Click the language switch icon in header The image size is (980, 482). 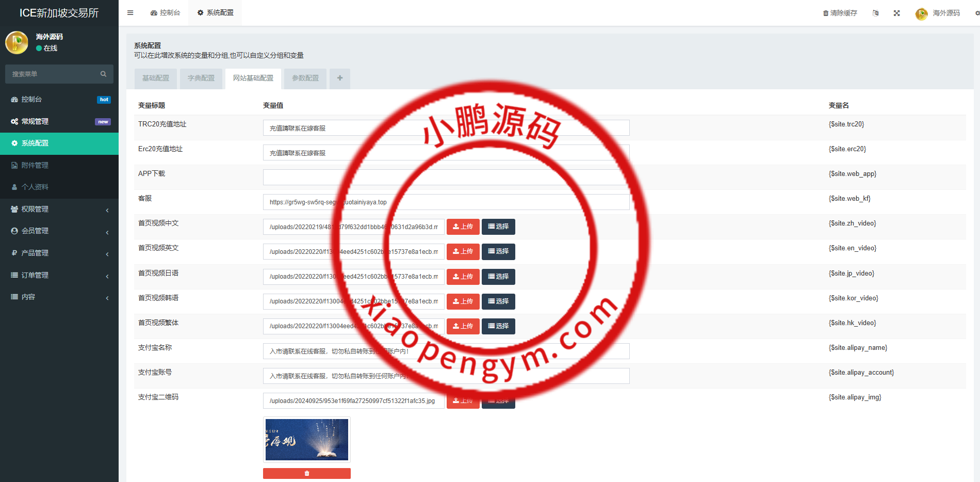(x=875, y=13)
